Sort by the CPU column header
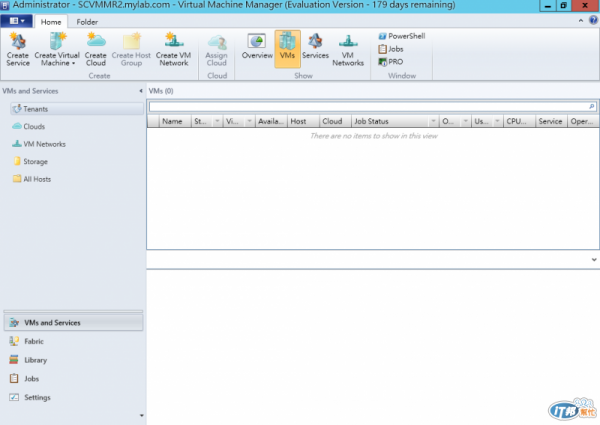This screenshot has height=425, width=600. (x=519, y=121)
